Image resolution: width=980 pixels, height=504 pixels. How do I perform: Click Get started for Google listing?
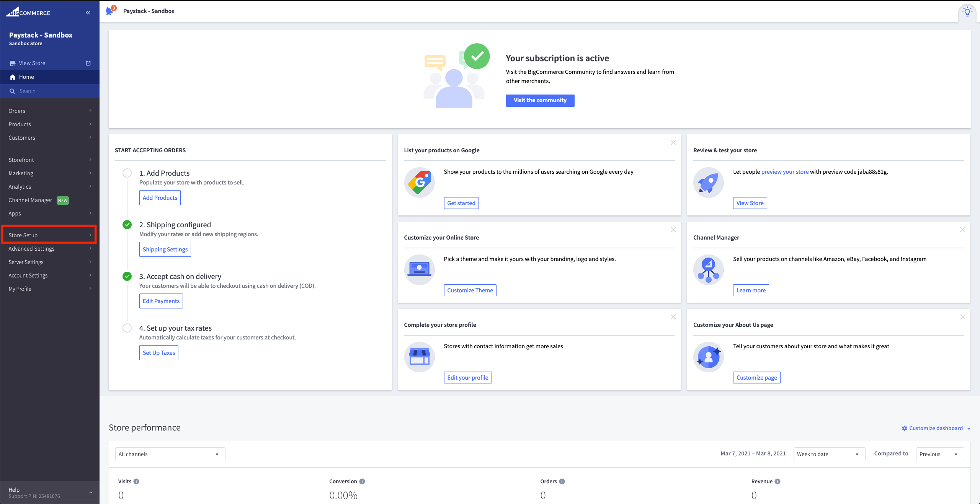pyautogui.click(x=461, y=203)
